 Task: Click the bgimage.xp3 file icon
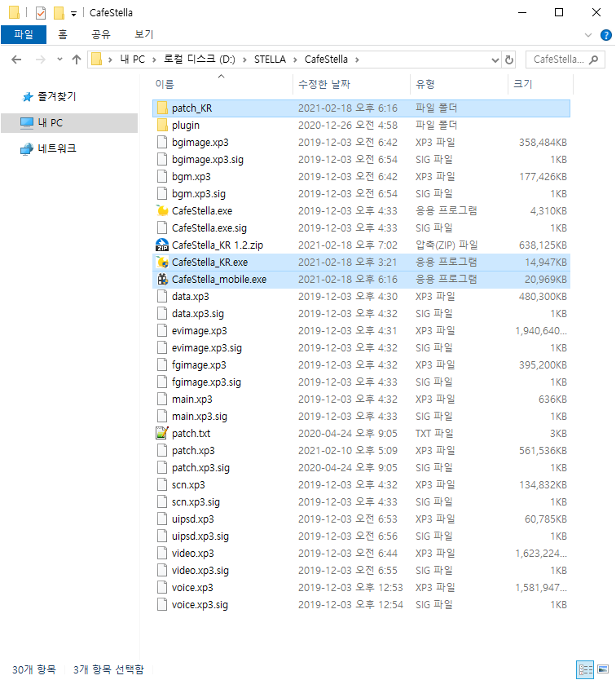click(x=162, y=142)
